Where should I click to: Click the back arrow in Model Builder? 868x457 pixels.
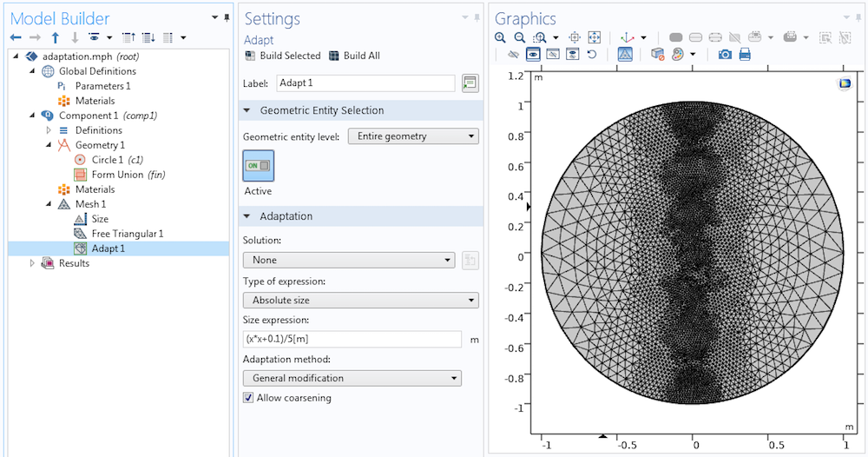coord(16,37)
